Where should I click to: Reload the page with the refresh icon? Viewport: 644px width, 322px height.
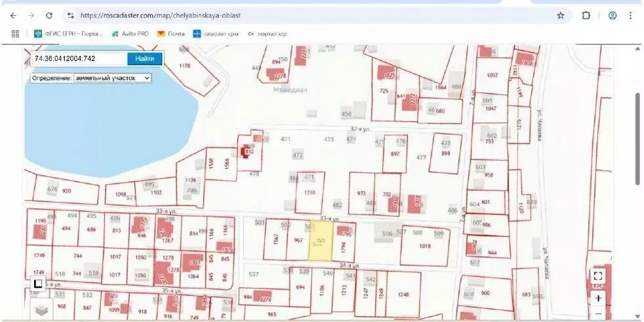[49, 15]
